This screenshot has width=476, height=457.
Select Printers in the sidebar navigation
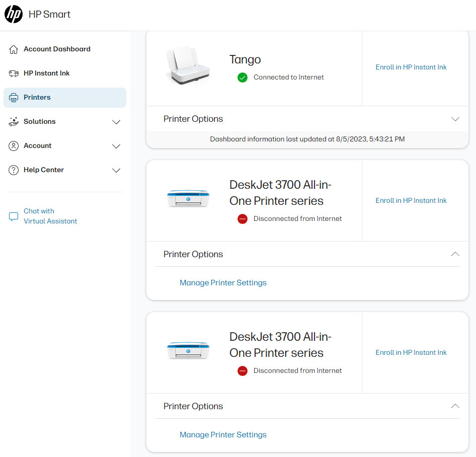coord(37,98)
